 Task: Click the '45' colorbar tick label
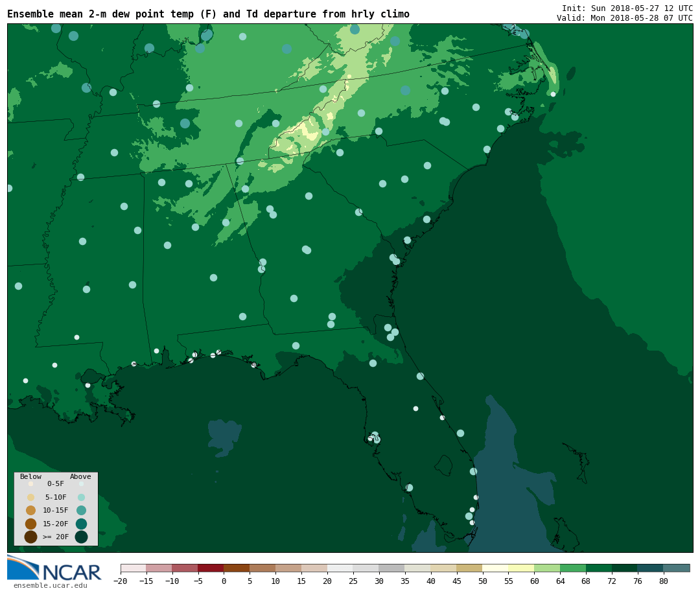coord(457,581)
